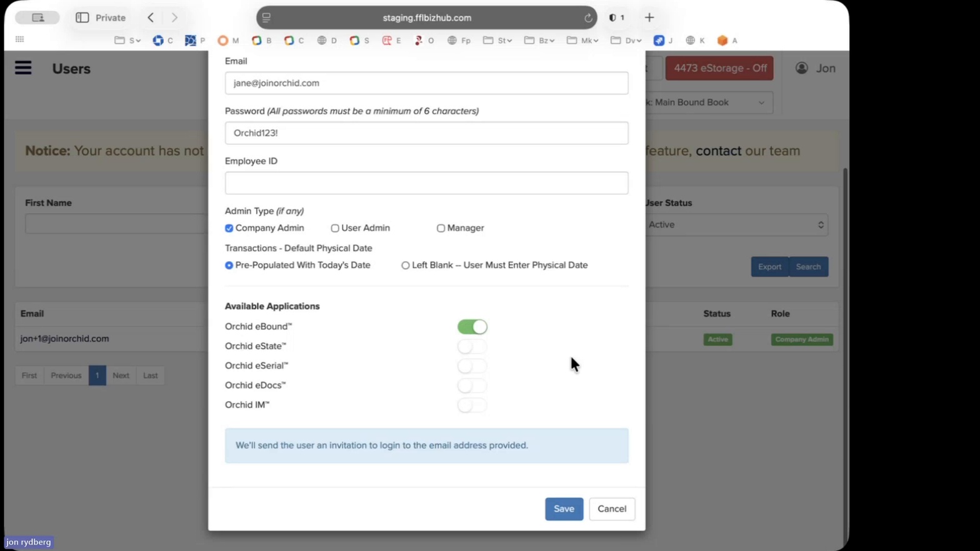Enable the Orchid eState toggle
The width and height of the screenshot is (980, 551).
472,346
